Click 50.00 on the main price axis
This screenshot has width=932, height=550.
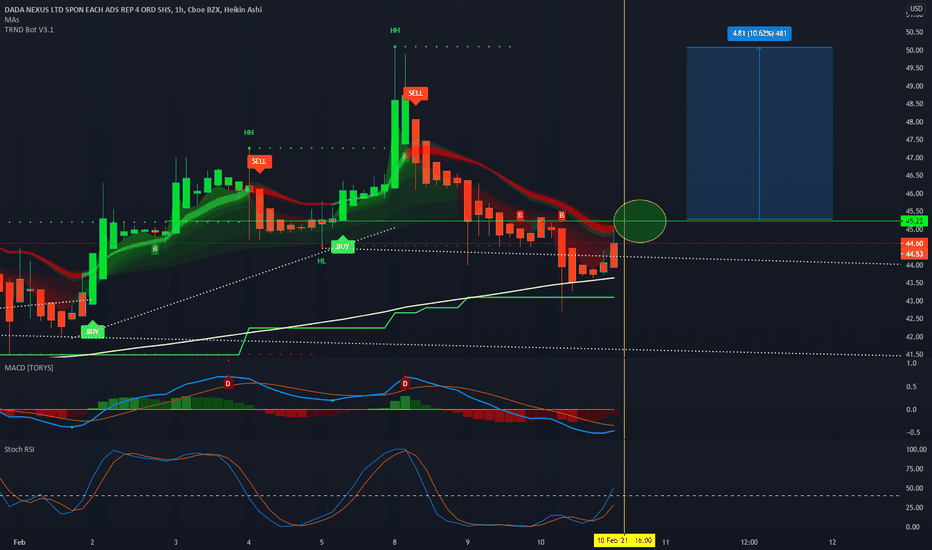click(914, 51)
